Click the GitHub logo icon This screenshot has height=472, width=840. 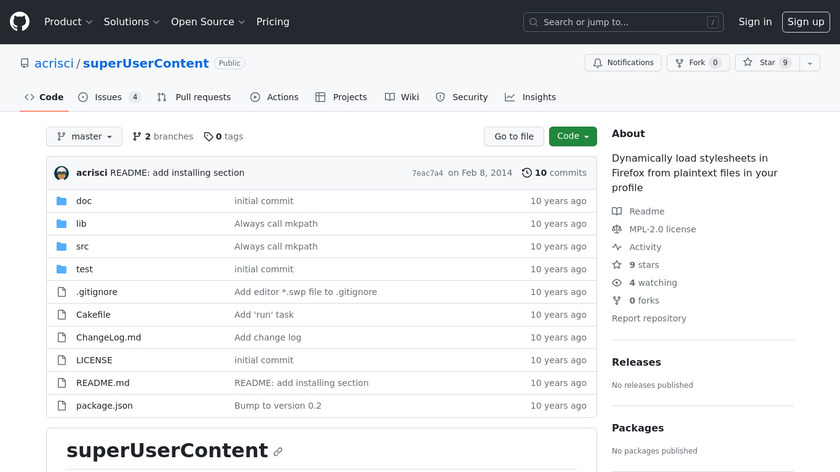(x=20, y=22)
